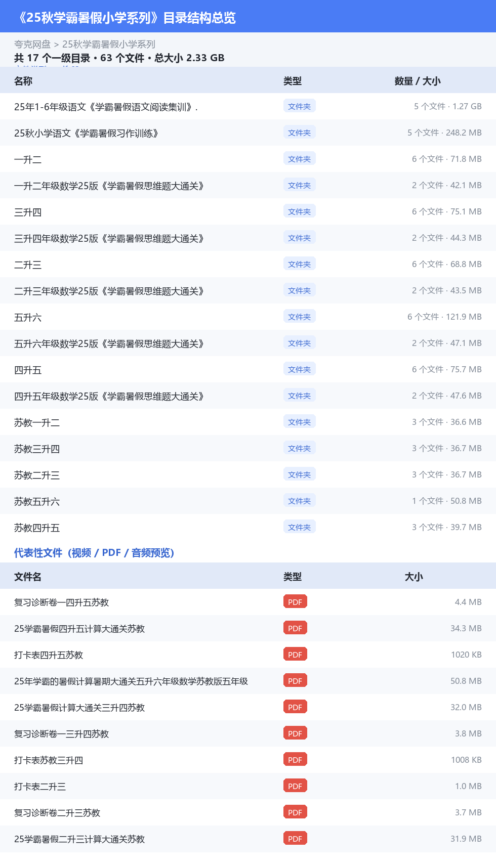The width and height of the screenshot is (496, 868).
Task: Click the PDF badge for 复习诊断卷一四升五苏教
Action: [295, 602]
